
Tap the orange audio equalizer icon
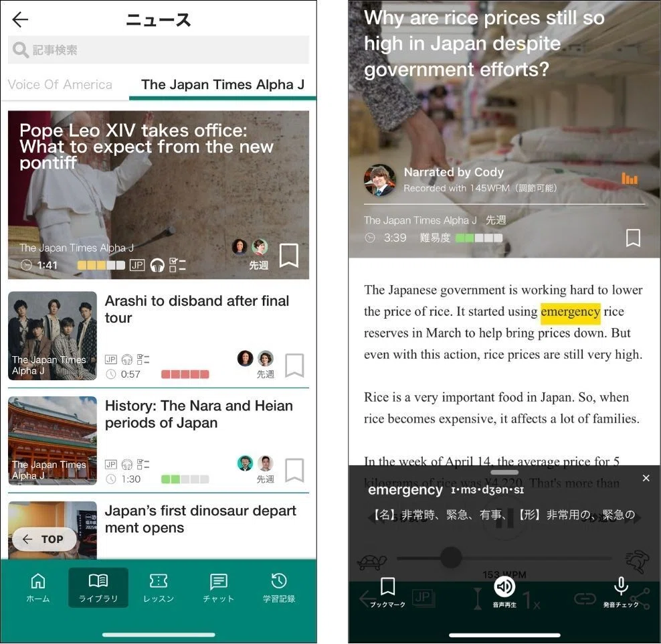tap(630, 178)
